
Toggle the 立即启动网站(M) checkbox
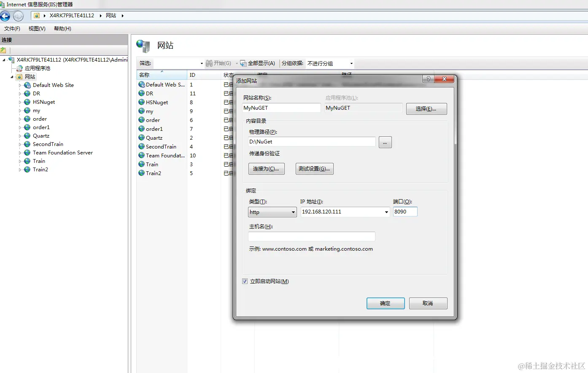[245, 281]
